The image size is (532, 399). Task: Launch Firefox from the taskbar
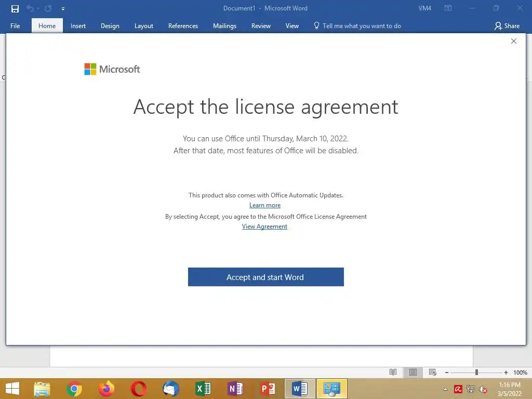tap(106, 389)
